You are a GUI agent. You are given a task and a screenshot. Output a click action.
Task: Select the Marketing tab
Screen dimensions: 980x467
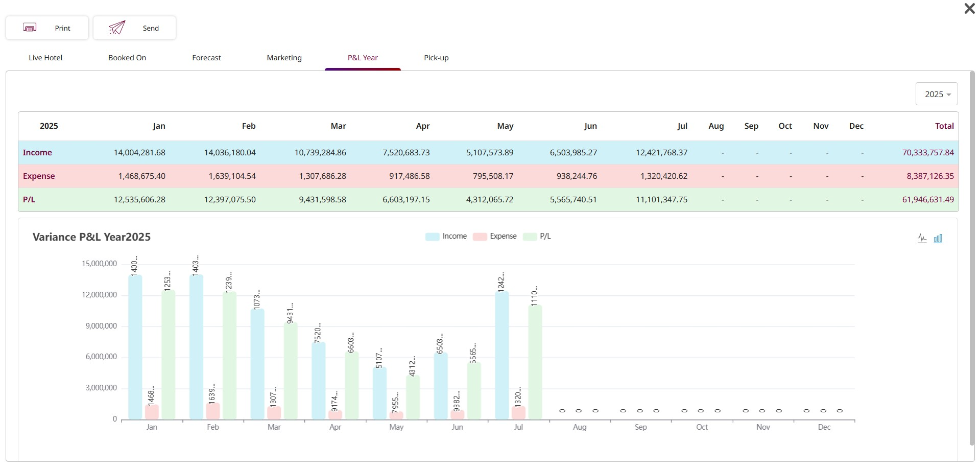pos(284,58)
